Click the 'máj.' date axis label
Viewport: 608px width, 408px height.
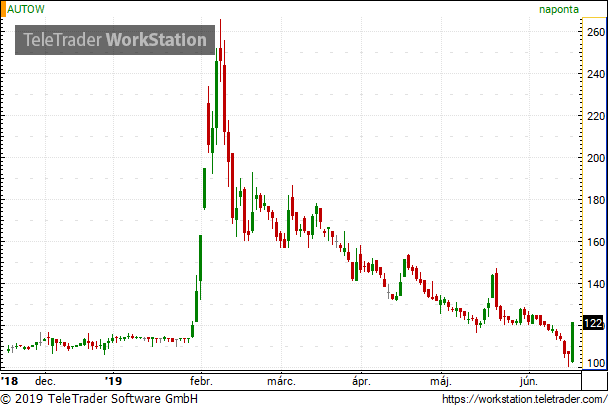point(441,381)
